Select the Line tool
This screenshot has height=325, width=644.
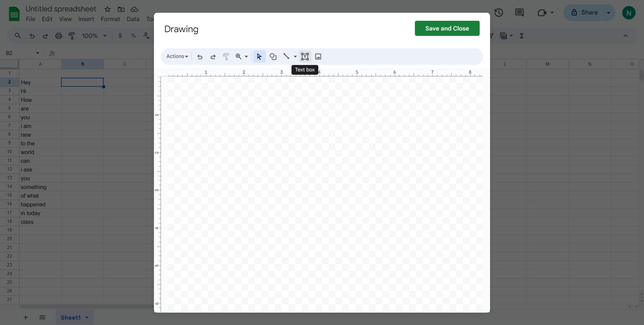coord(286,56)
